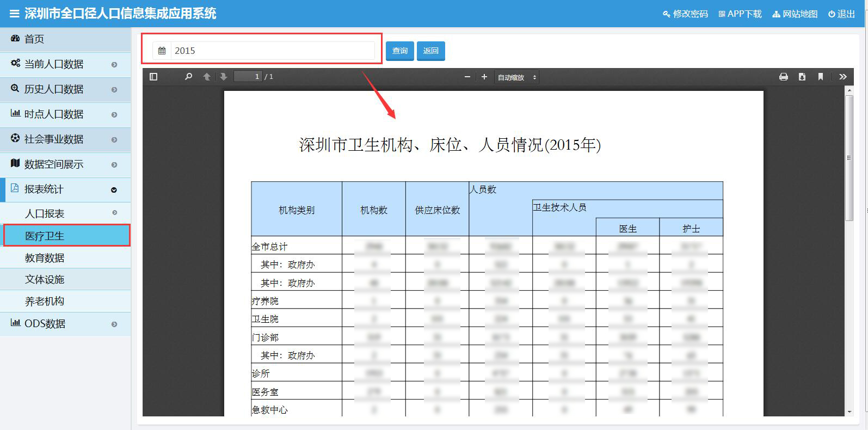Click search icon of 历史人口数据

pyautogui.click(x=15, y=89)
